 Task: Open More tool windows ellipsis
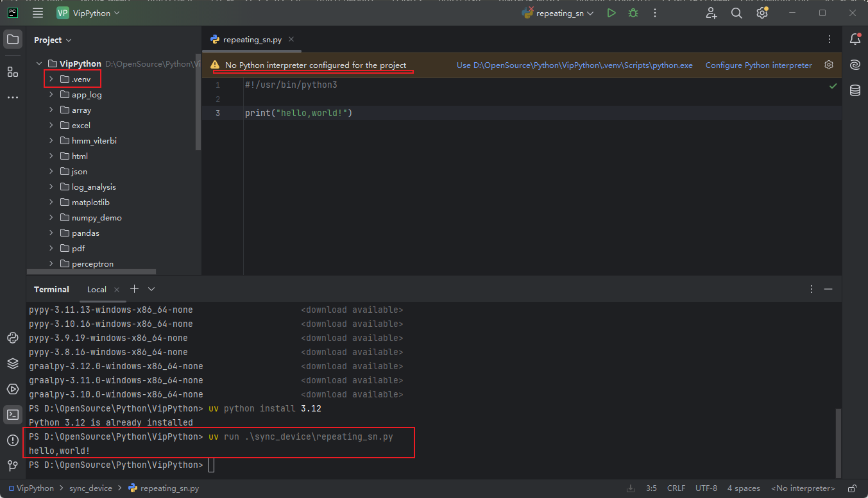13,97
